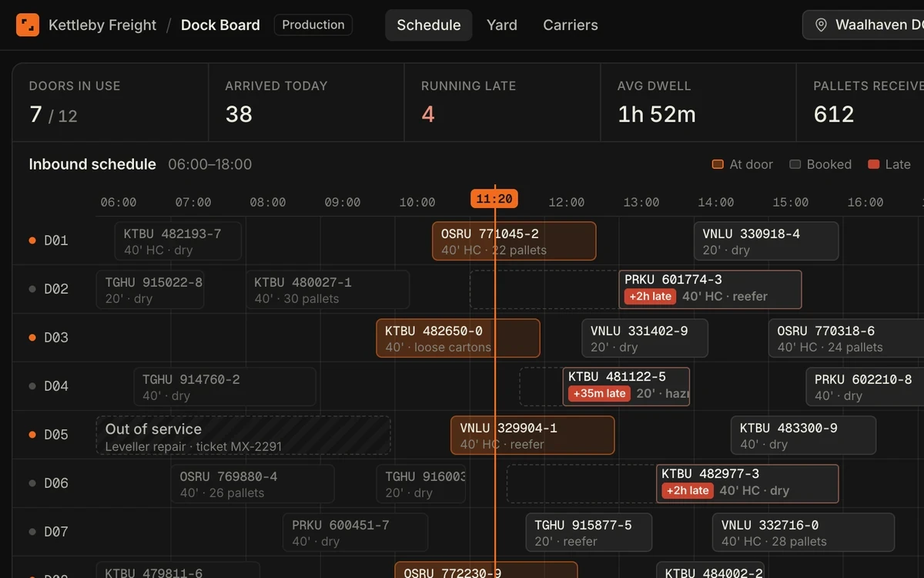
Task: Click the D04 door status dot
Action: click(x=32, y=386)
